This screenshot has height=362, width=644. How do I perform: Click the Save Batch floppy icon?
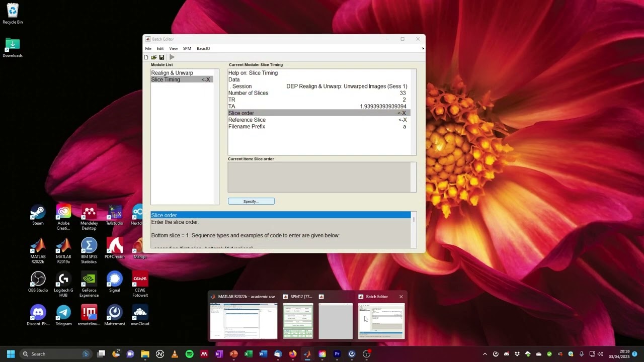(x=162, y=57)
